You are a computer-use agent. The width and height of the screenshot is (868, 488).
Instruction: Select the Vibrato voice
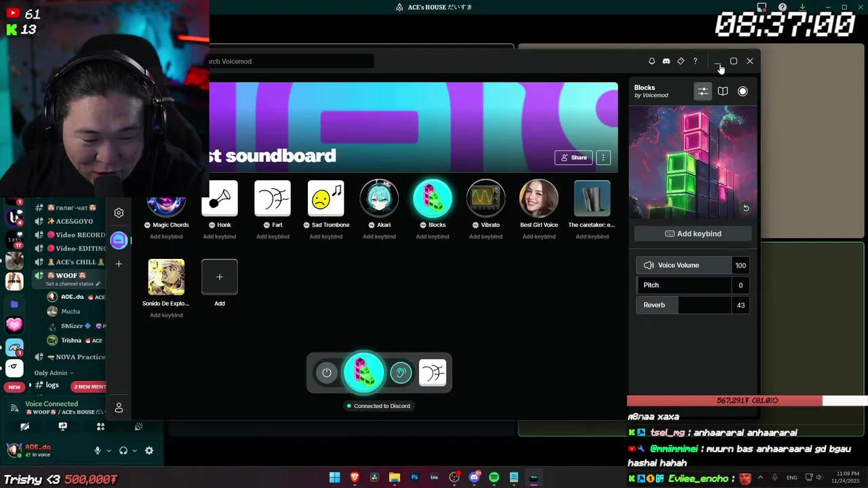click(486, 199)
